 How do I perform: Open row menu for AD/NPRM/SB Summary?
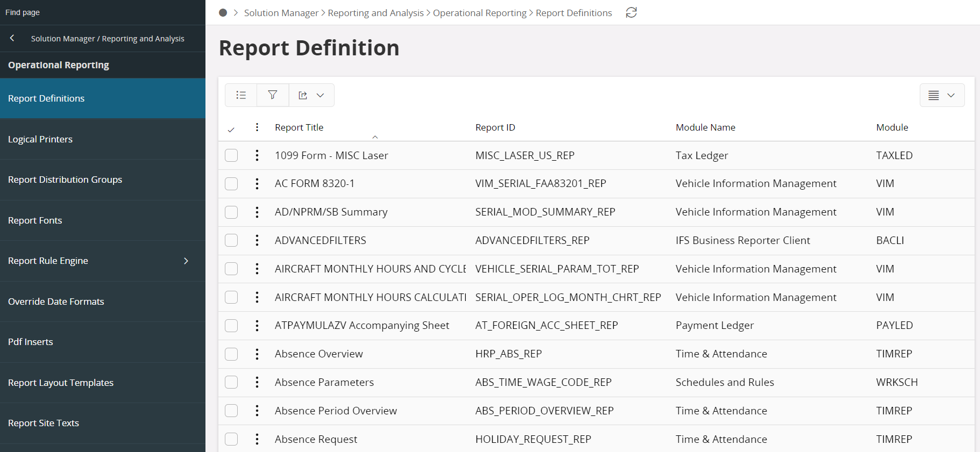(x=257, y=212)
